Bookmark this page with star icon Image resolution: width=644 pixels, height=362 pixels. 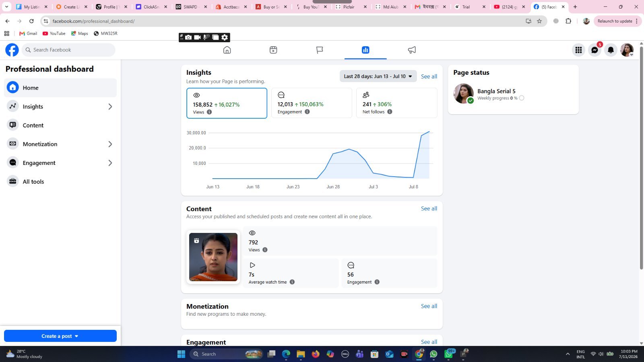tap(539, 21)
